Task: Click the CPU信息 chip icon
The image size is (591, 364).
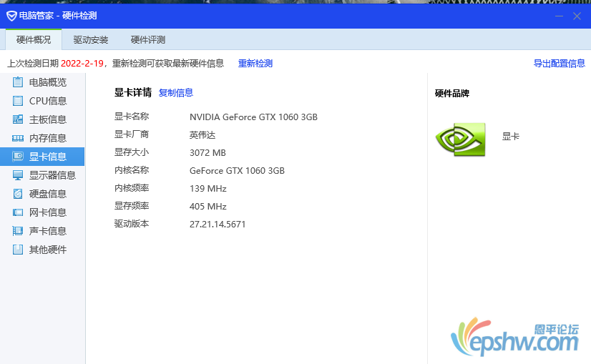Action: tap(18, 101)
